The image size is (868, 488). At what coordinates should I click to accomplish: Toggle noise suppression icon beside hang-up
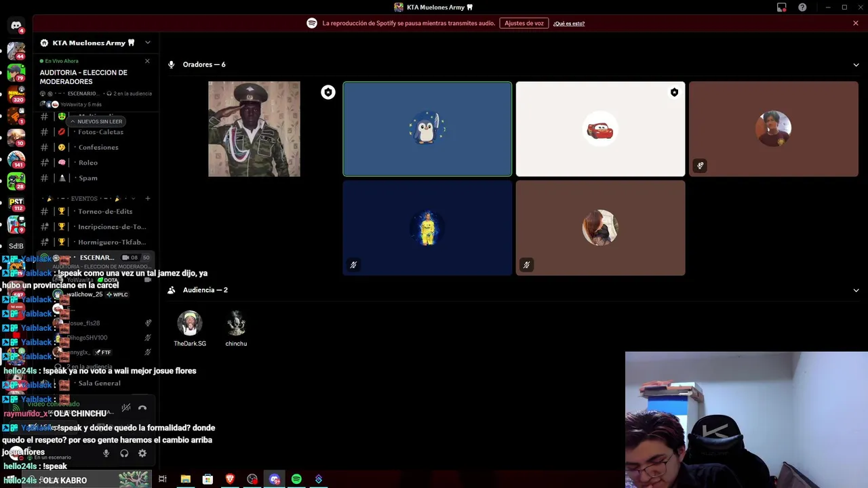pos(125,408)
